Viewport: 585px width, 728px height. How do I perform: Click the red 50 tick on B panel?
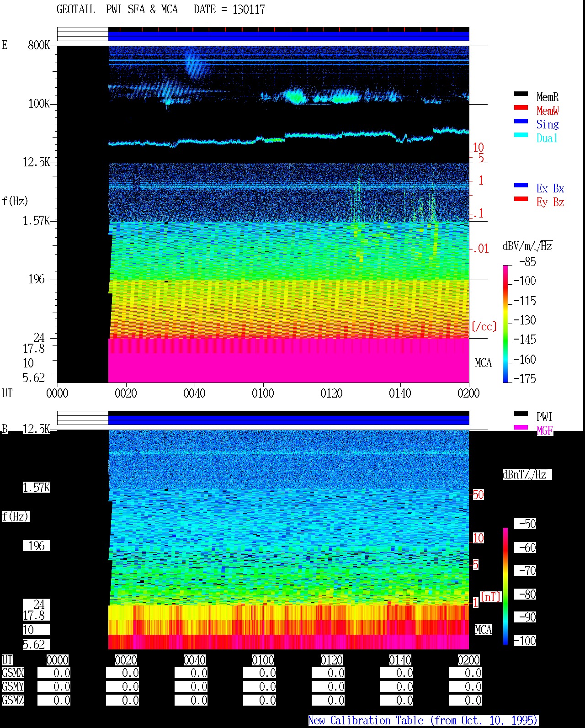[478, 494]
